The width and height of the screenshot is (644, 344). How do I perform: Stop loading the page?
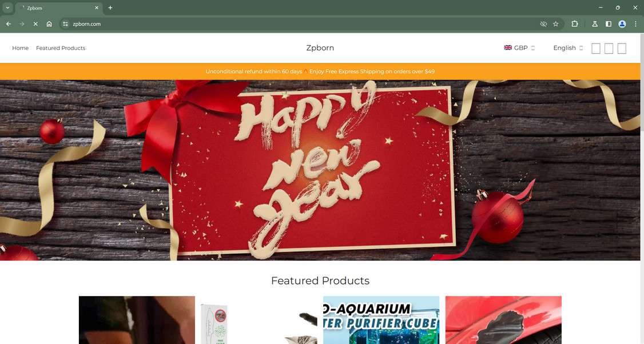pyautogui.click(x=35, y=24)
